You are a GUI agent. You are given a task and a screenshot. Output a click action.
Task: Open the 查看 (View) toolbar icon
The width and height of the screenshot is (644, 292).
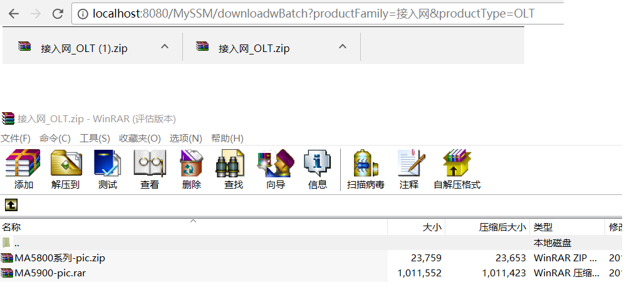coord(150,163)
